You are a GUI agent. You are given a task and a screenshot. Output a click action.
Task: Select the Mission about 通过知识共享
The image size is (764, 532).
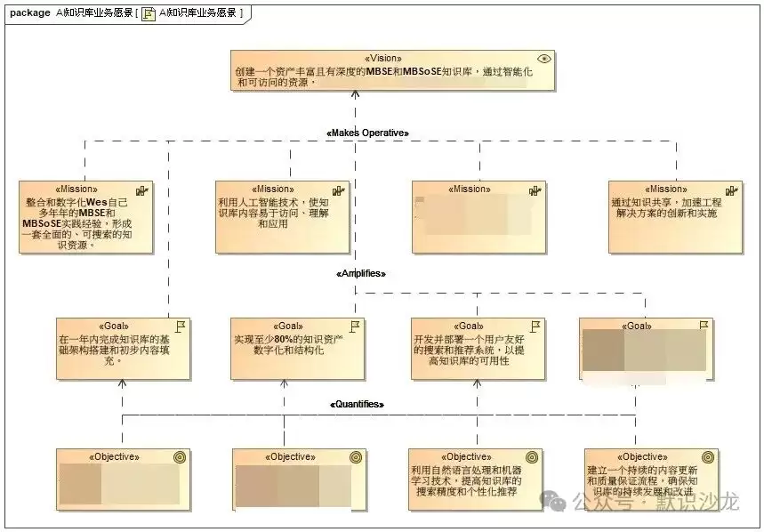[x=675, y=217]
